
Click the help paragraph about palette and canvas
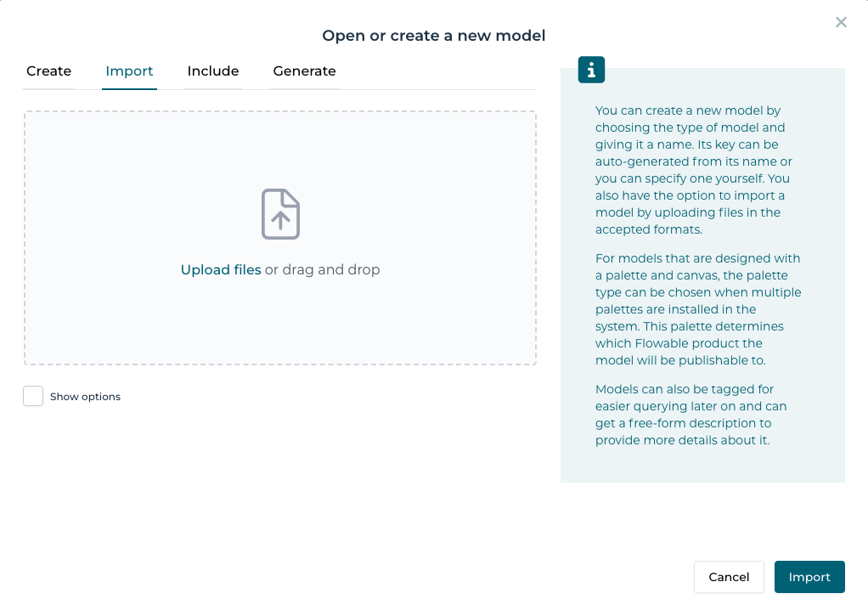tap(696, 309)
